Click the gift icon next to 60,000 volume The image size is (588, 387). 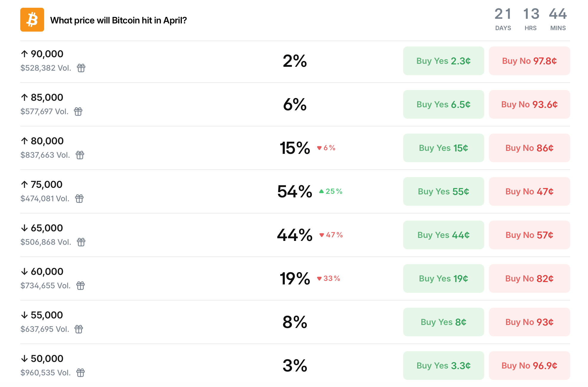pyautogui.click(x=81, y=286)
